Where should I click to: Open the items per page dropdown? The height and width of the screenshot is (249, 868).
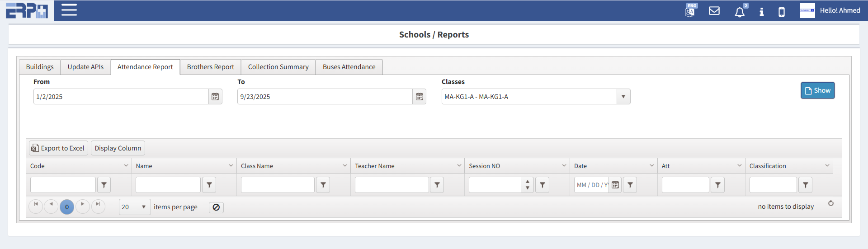pyautogui.click(x=143, y=207)
